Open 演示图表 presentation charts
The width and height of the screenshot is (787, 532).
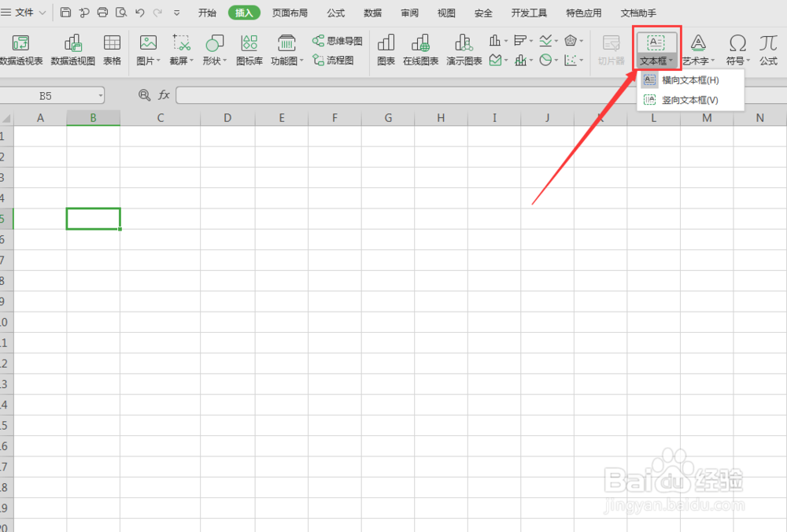(464, 50)
